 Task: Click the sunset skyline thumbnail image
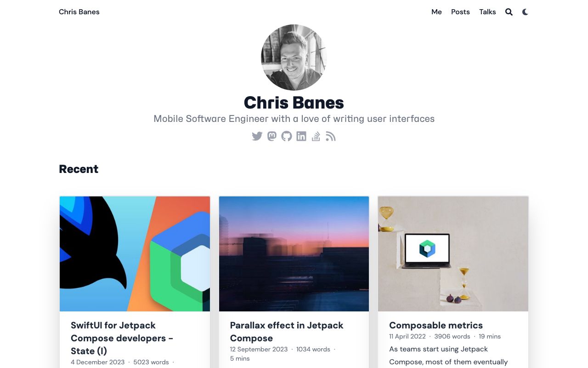coord(294,254)
